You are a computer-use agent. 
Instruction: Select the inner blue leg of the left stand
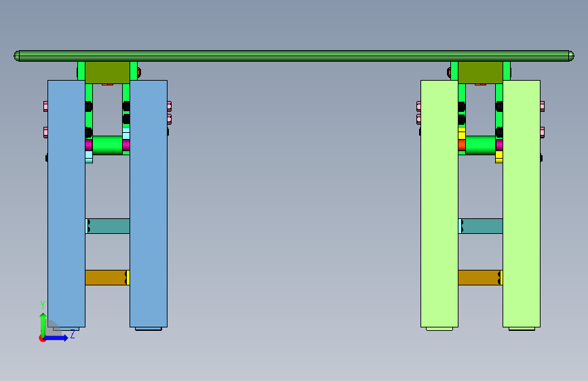149,203
